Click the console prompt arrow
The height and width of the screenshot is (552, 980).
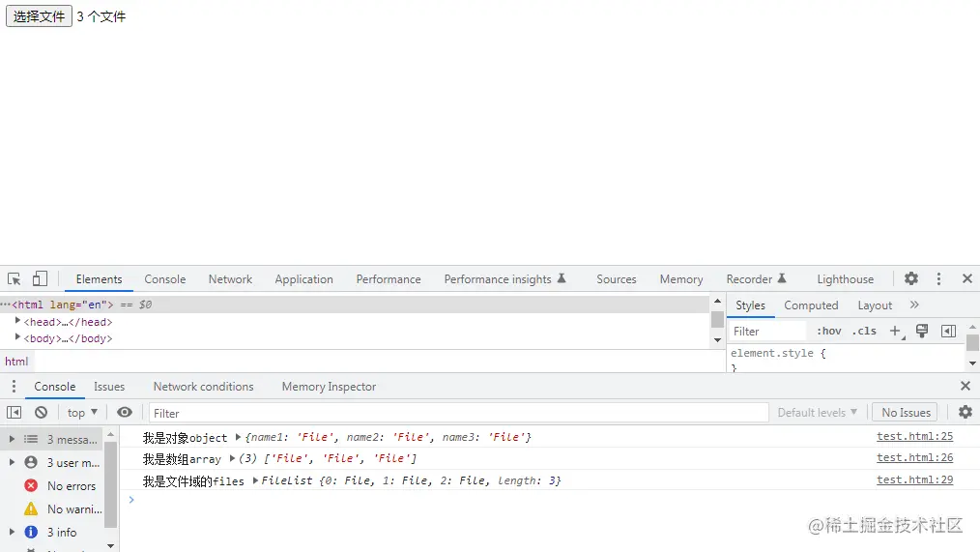[131, 500]
